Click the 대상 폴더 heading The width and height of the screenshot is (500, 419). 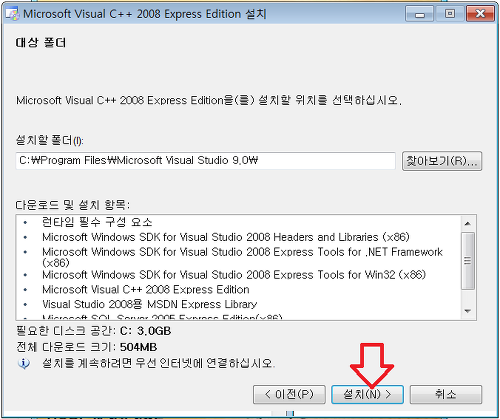pyautogui.click(x=41, y=43)
